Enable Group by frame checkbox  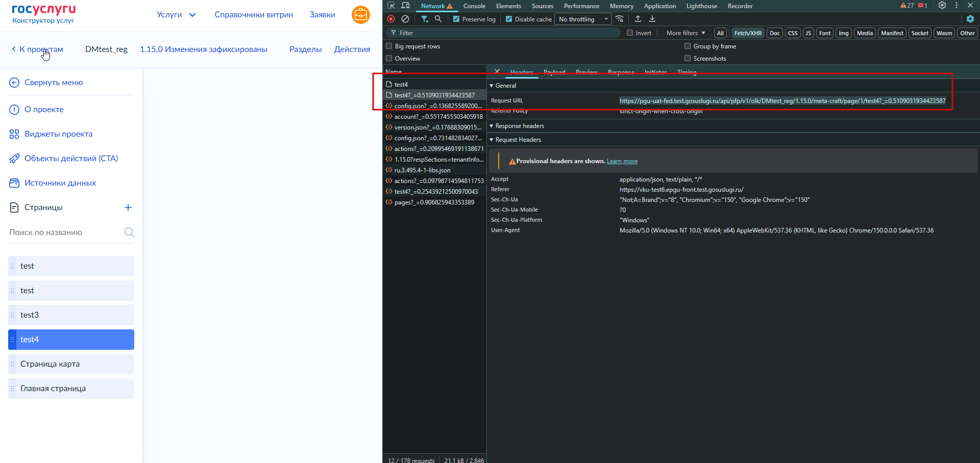click(x=688, y=46)
